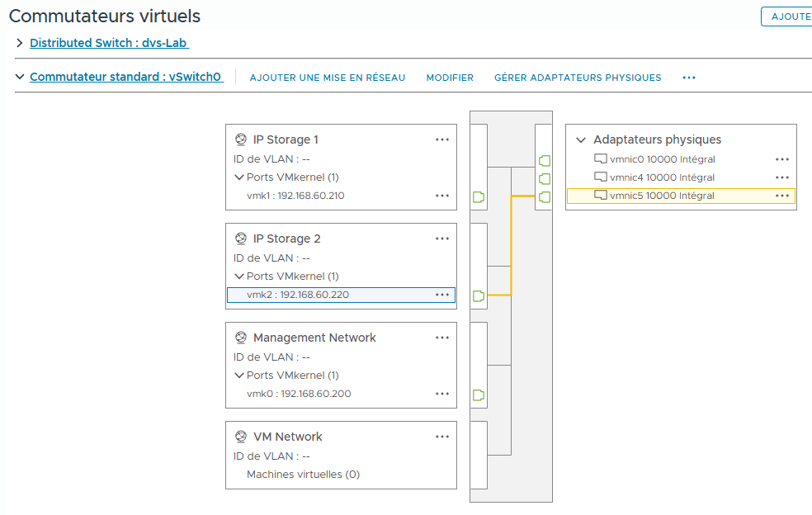The width and height of the screenshot is (812, 515).
Task: Collapse the Adaptateurs physiques section
Action: (x=582, y=139)
